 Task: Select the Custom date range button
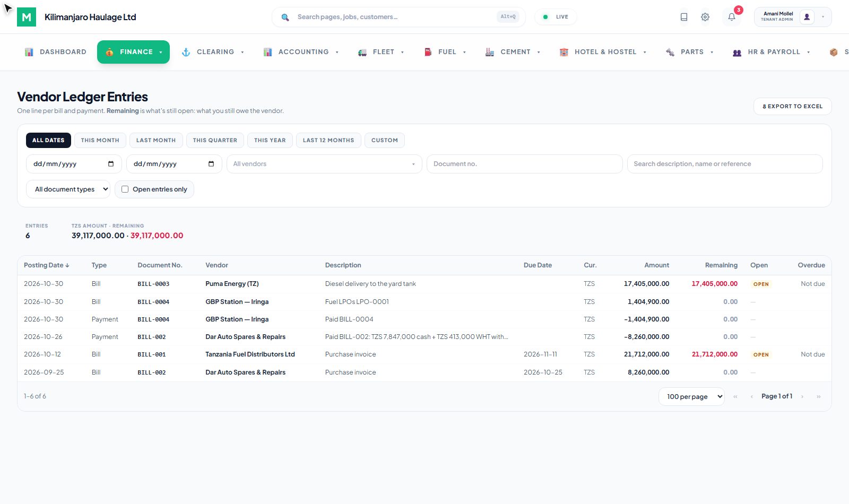click(385, 140)
